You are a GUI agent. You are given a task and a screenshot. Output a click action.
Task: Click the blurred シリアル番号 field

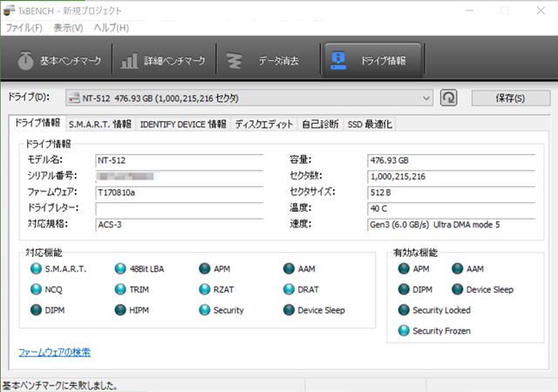tap(180, 177)
